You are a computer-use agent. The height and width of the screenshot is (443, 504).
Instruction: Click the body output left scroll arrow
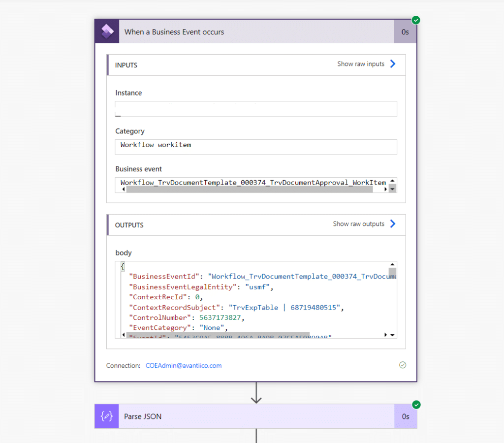[124, 335]
